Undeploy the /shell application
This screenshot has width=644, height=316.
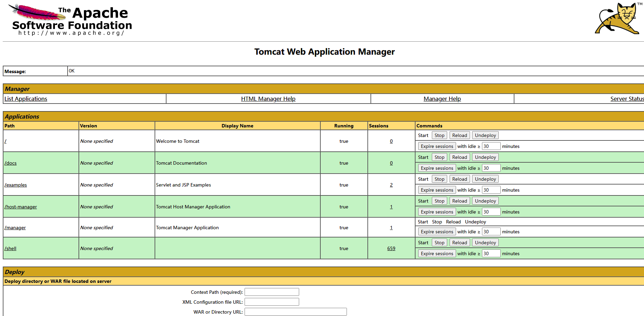coord(485,243)
